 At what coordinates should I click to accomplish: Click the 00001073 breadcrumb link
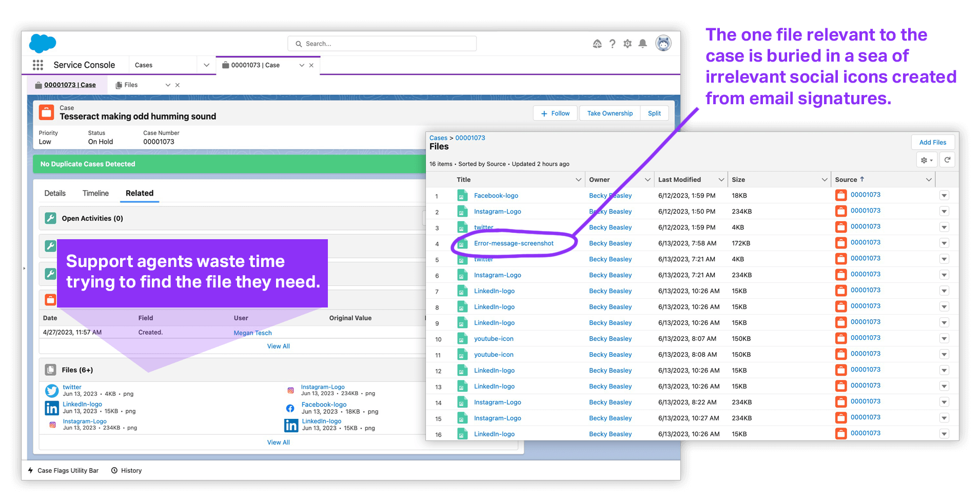click(x=470, y=138)
